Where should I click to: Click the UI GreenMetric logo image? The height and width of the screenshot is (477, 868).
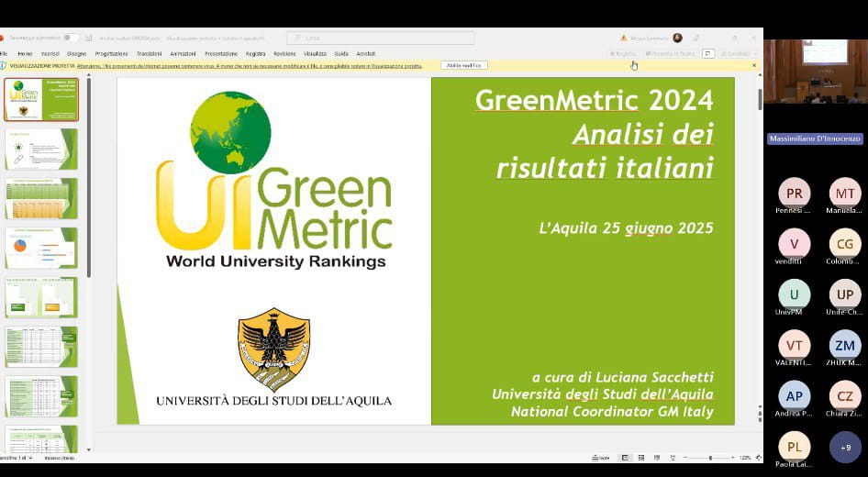click(x=274, y=181)
